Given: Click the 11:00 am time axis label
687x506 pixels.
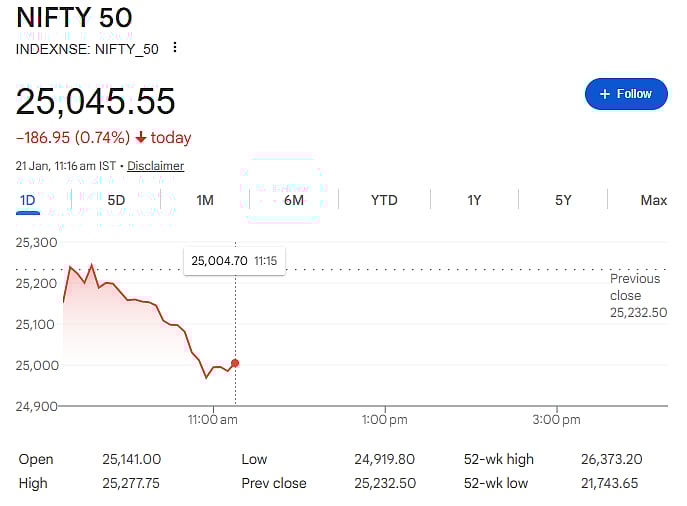Looking at the screenshot, I should click(213, 420).
